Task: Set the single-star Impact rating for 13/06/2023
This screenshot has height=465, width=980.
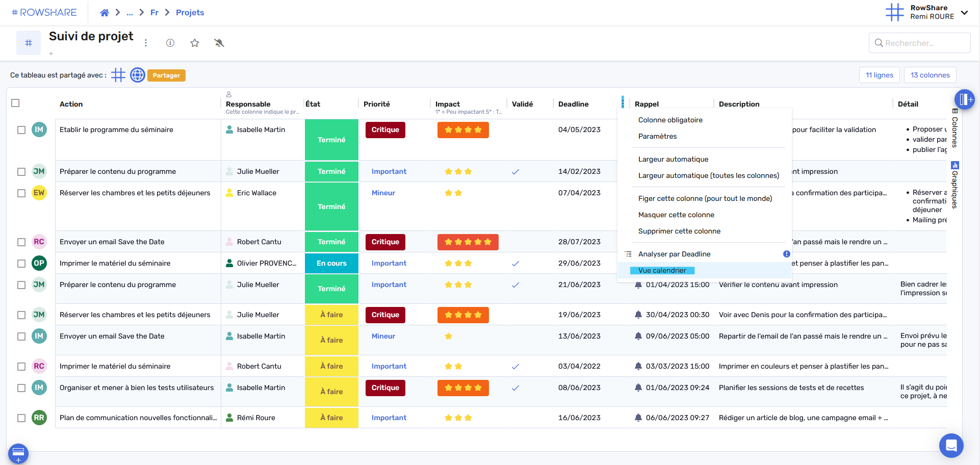Action: pos(448,336)
